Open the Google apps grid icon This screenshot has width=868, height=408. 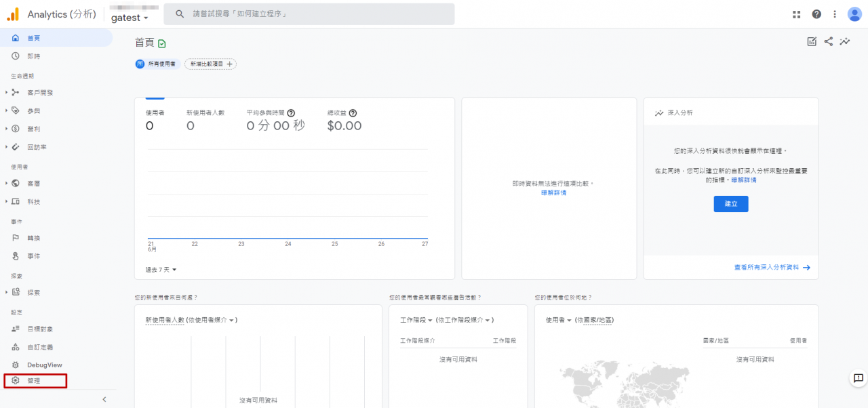797,14
